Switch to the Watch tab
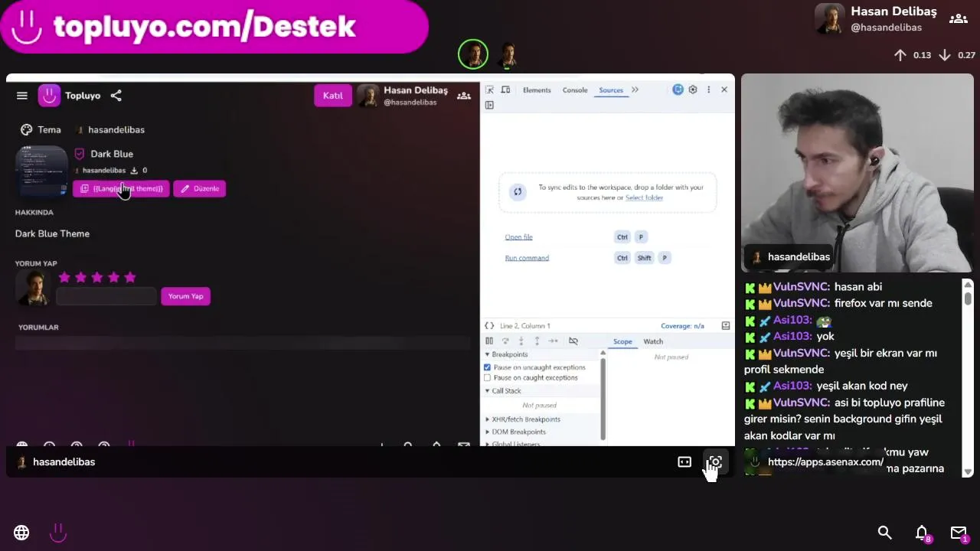 [653, 341]
